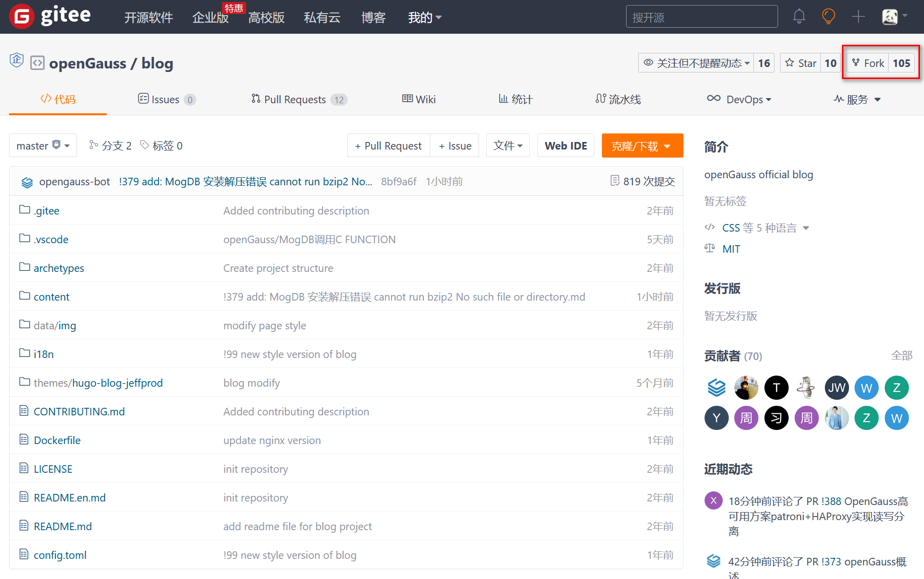Click the black T contributor avatar
The image size is (924, 579).
pos(777,388)
